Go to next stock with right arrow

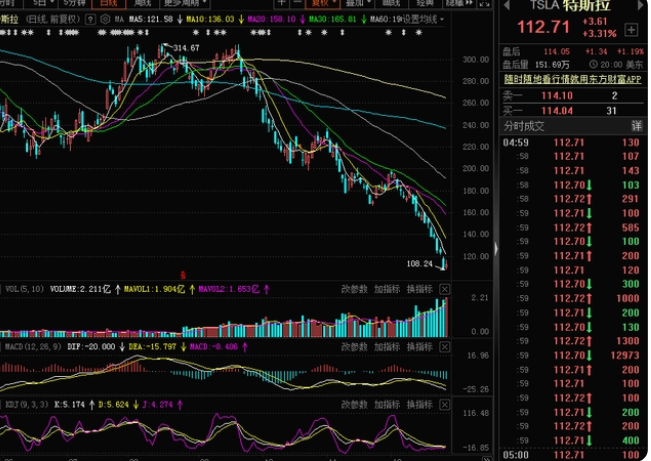(x=642, y=5)
